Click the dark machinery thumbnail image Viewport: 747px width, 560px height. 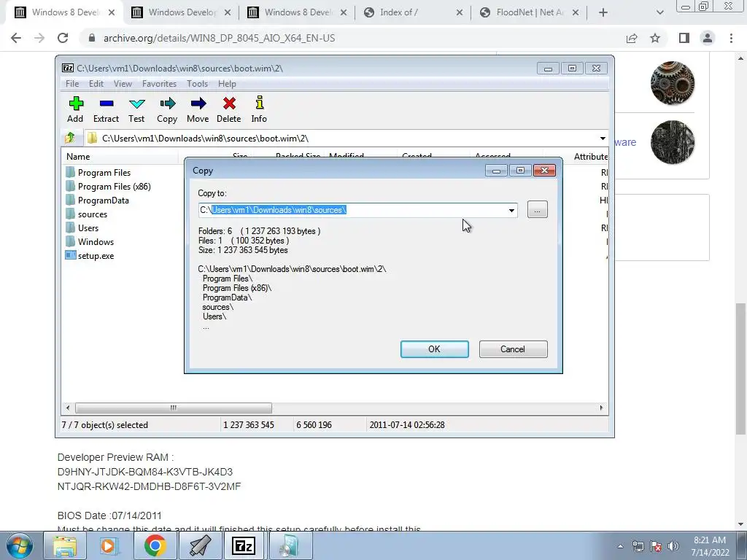[672, 142]
